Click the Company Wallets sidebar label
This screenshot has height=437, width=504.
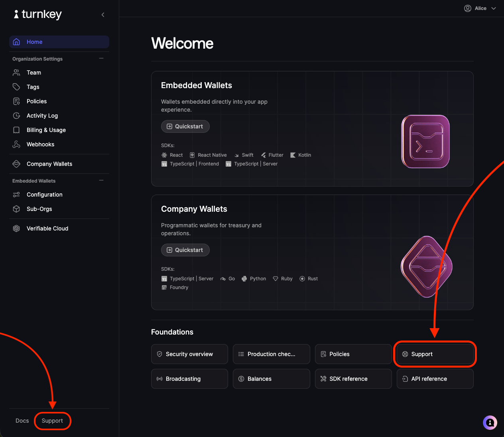coord(49,164)
